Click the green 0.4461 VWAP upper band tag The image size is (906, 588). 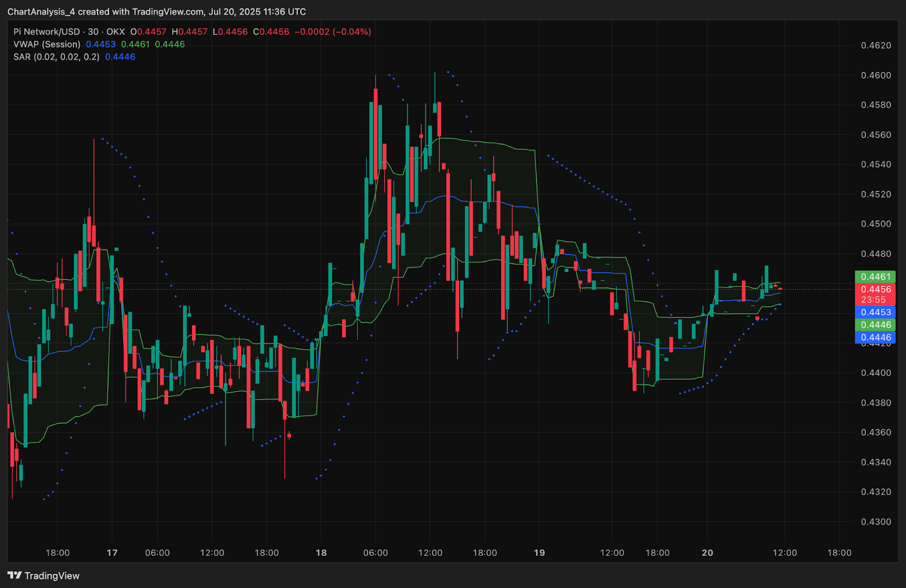[x=875, y=277]
